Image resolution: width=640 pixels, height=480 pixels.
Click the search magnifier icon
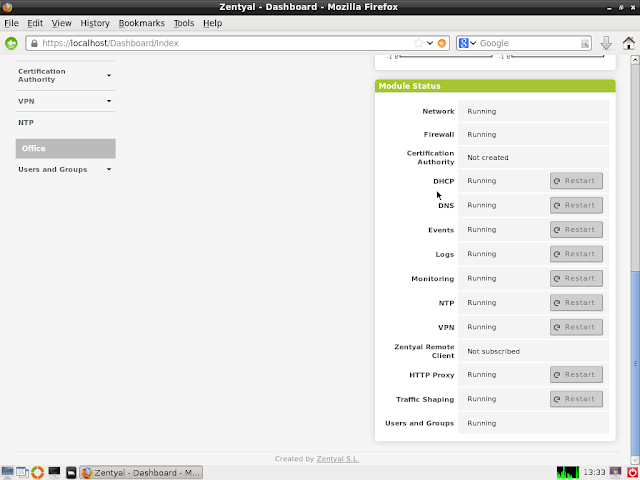584,43
